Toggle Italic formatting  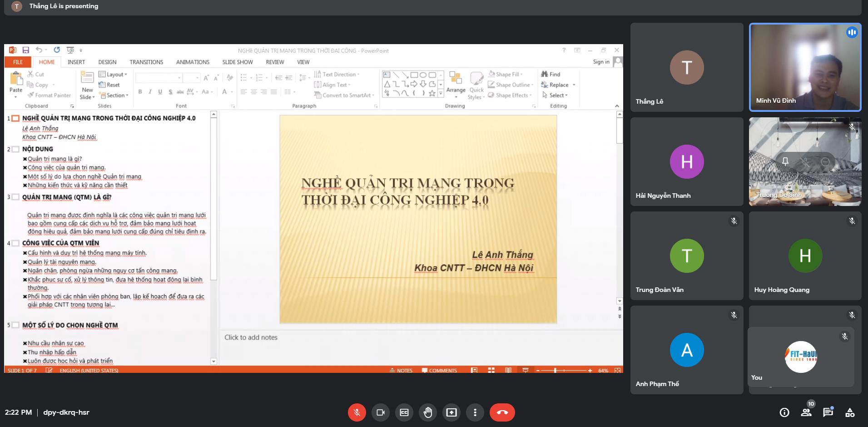pos(150,92)
